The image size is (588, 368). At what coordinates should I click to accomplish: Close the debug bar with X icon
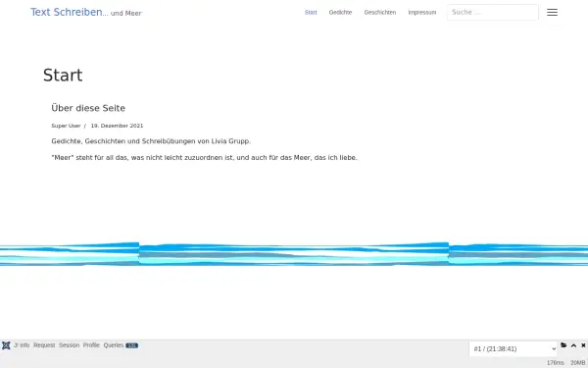coord(583,345)
